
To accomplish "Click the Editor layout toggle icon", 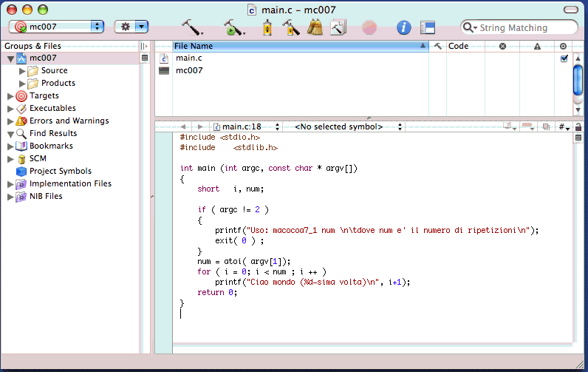I will [427, 27].
